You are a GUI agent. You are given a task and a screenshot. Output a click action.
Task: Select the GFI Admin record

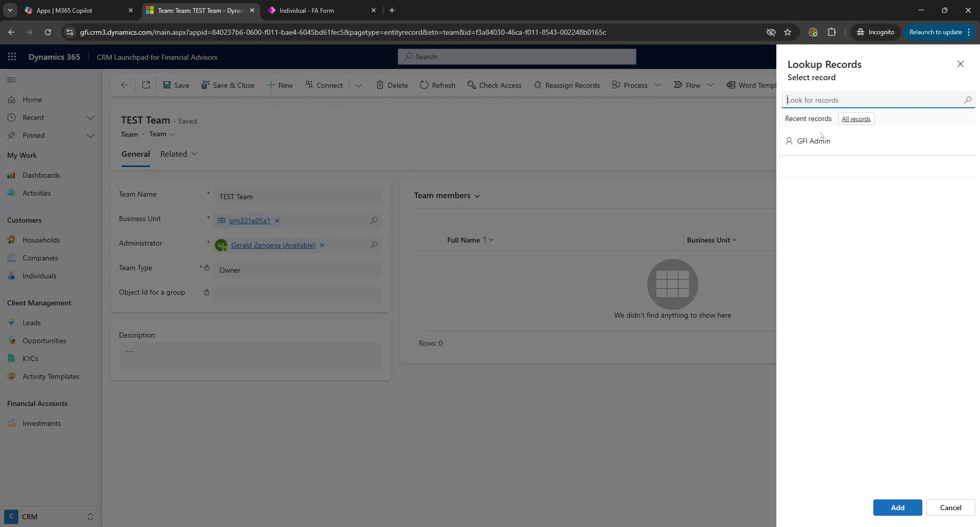tap(814, 140)
